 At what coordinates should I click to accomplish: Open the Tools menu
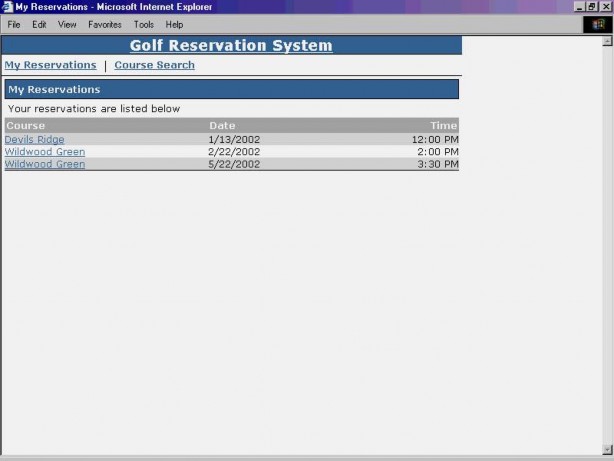(x=144, y=25)
